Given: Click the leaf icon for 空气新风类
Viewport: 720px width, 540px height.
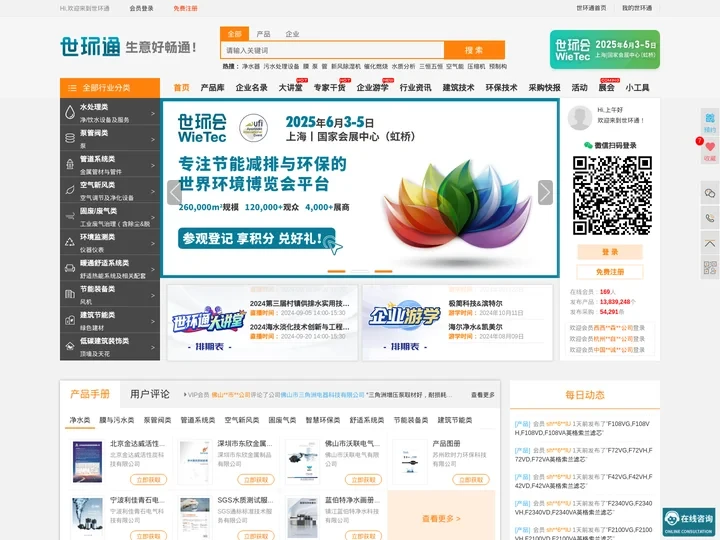Looking at the screenshot, I should coord(70,190).
